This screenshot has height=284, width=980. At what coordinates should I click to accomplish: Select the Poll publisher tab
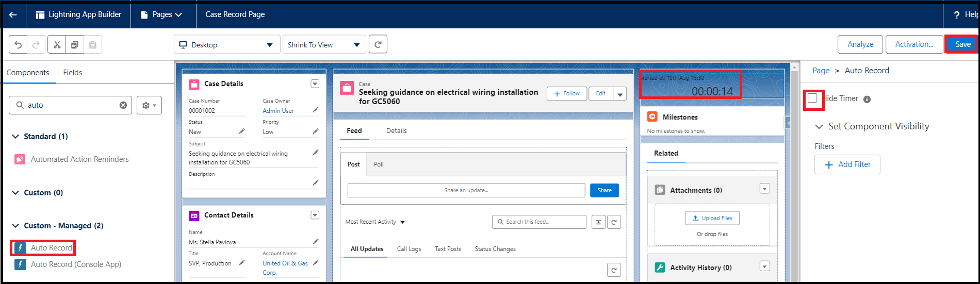click(379, 164)
